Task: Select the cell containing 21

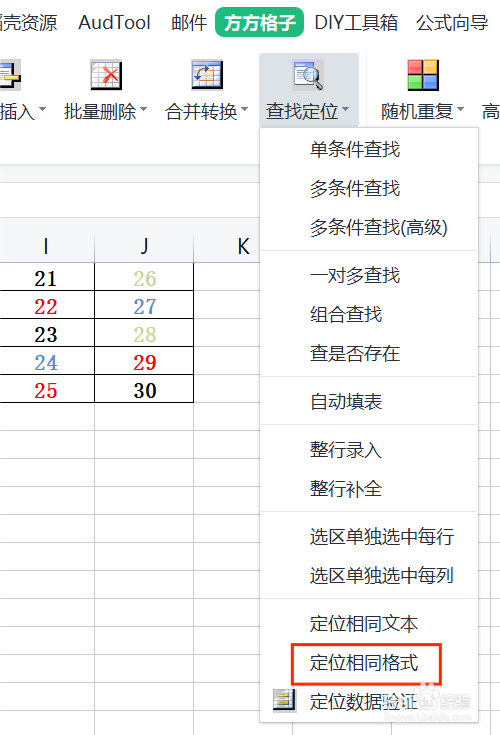Action: [x=46, y=277]
